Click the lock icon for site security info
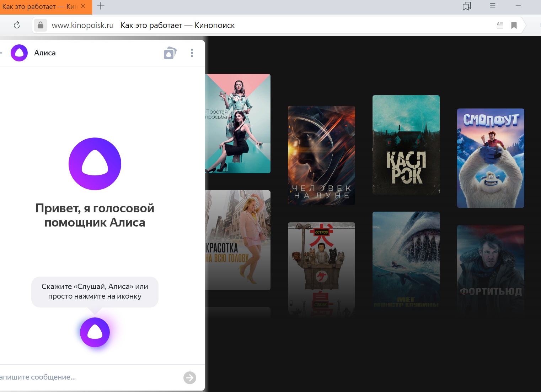 tap(41, 25)
